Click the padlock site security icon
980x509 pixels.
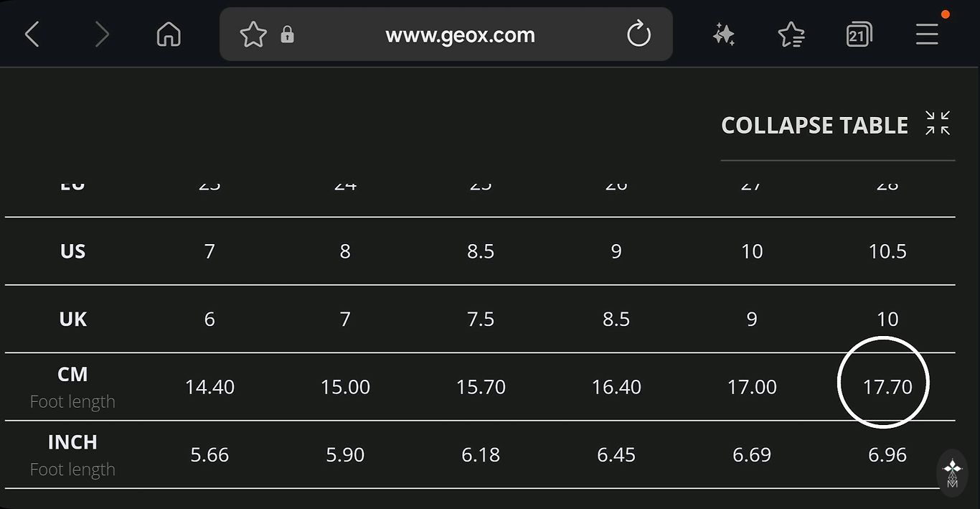(288, 34)
